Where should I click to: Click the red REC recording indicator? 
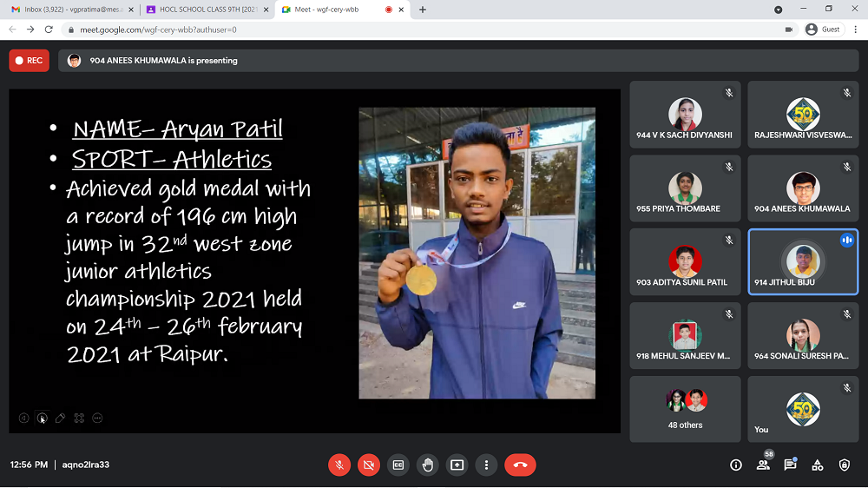pos(29,61)
